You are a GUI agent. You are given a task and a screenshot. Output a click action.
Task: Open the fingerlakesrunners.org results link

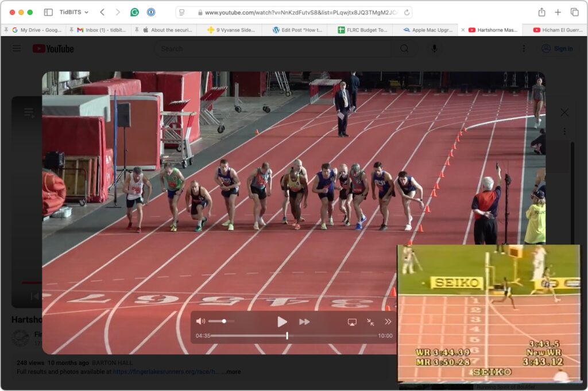pyautogui.click(x=167, y=372)
